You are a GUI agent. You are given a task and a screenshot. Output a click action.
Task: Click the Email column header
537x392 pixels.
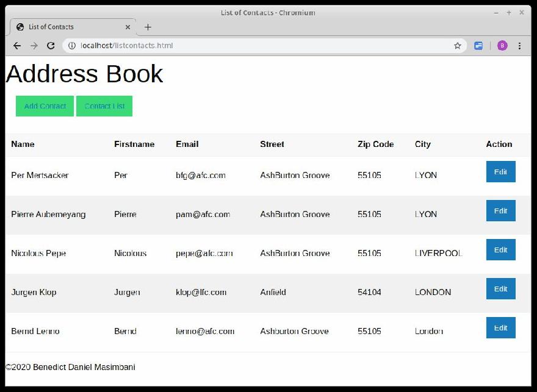(187, 144)
